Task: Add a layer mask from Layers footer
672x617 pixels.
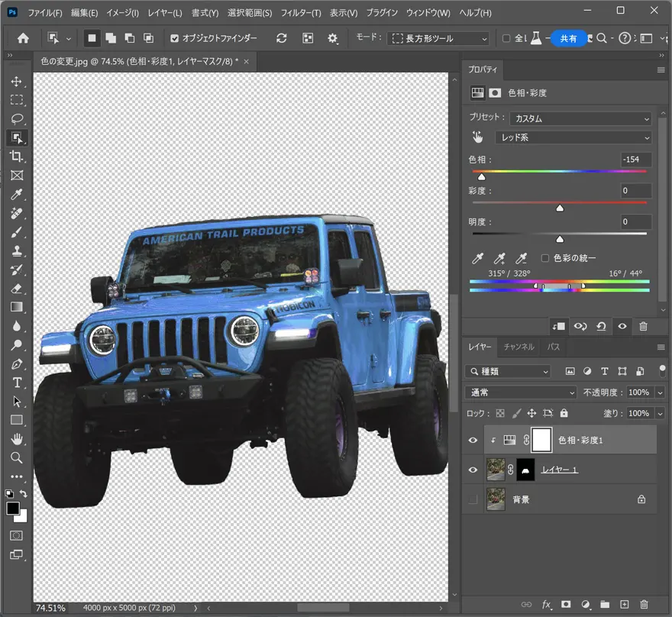Action: point(566,604)
